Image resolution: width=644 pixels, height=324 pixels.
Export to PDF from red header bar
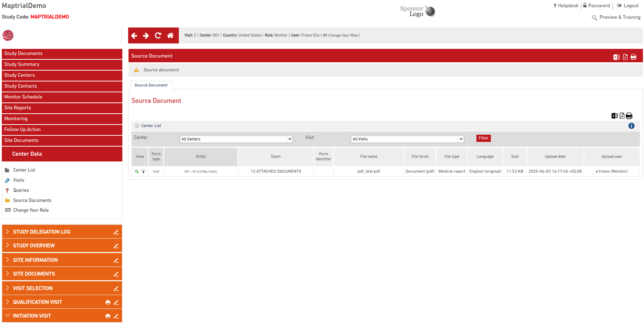click(x=625, y=57)
